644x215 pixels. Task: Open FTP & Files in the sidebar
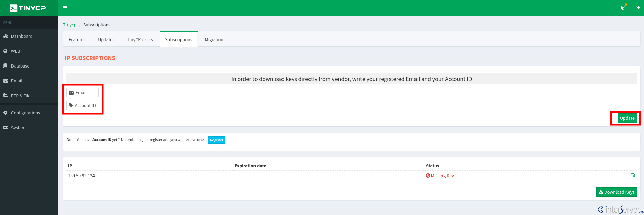pos(29,96)
